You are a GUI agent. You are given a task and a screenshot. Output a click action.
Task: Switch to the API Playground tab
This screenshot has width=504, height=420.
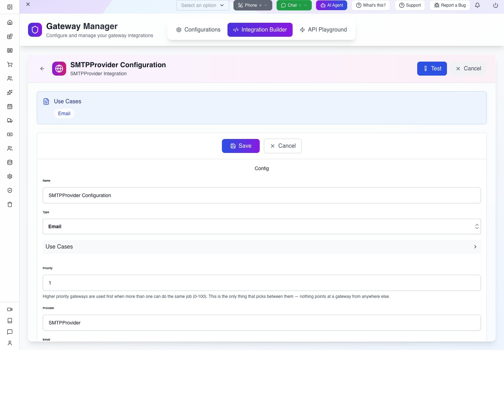tap(323, 30)
